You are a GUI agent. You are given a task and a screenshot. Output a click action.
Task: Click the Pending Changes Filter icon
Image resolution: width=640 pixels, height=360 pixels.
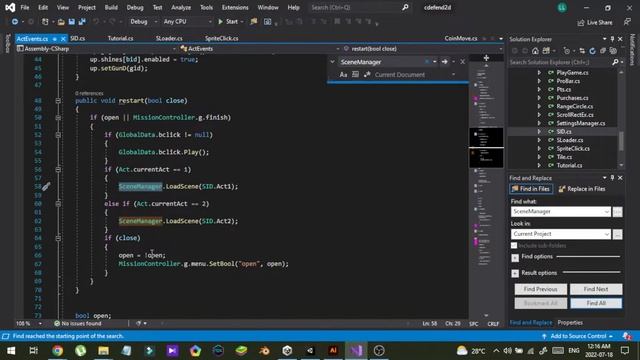tap(567, 51)
